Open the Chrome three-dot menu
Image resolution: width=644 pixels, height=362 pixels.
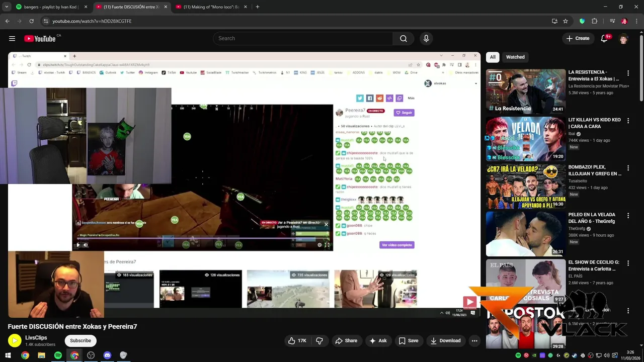(637, 21)
